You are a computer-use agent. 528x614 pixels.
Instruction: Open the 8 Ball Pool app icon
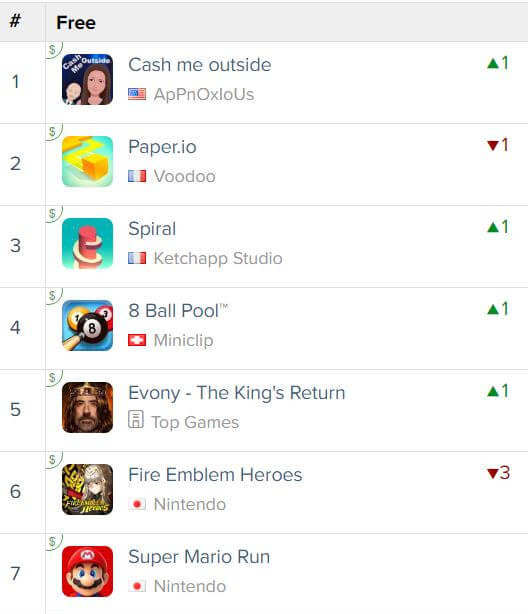click(87, 325)
